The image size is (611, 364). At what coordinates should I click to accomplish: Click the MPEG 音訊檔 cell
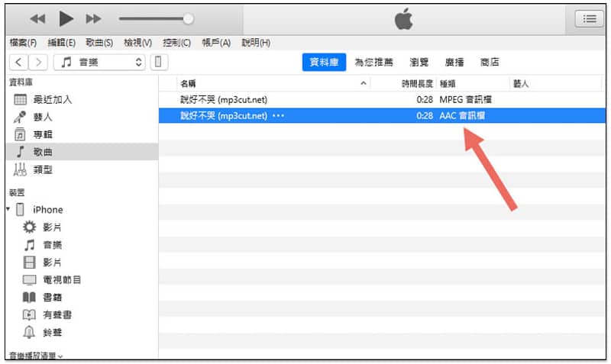[x=466, y=100]
